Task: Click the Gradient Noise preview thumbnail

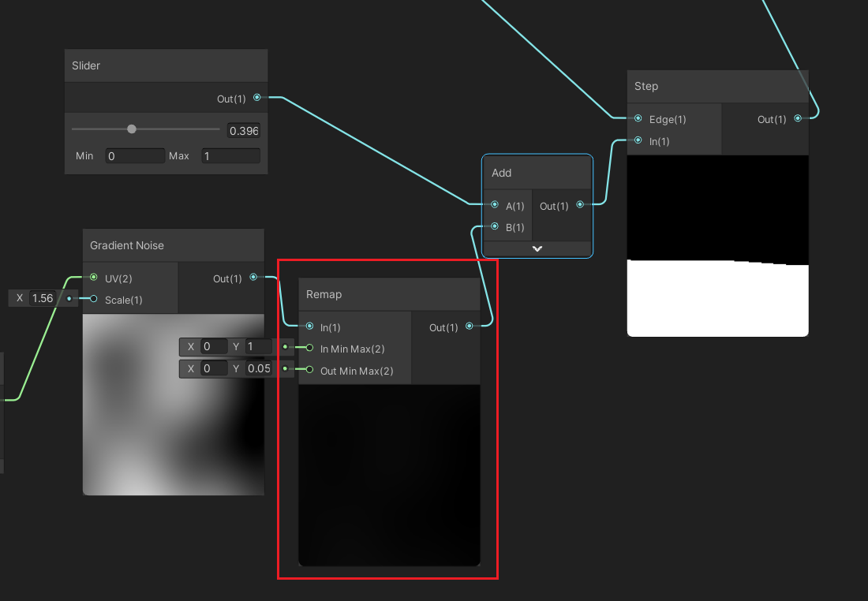Action: coord(174,405)
